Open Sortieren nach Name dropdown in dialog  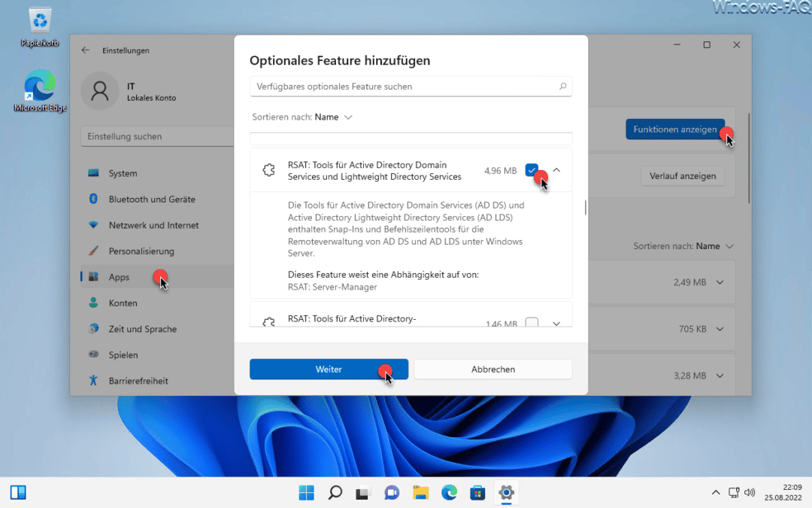pos(302,117)
